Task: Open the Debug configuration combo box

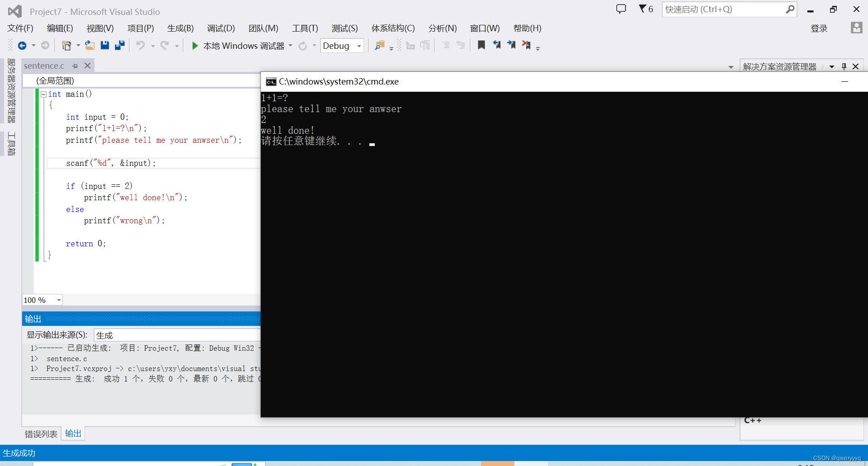Action: click(x=342, y=46)
